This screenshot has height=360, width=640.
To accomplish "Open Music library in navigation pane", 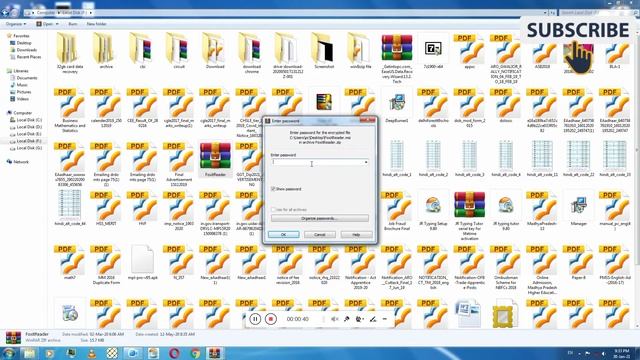I will (x=22, y=85).
